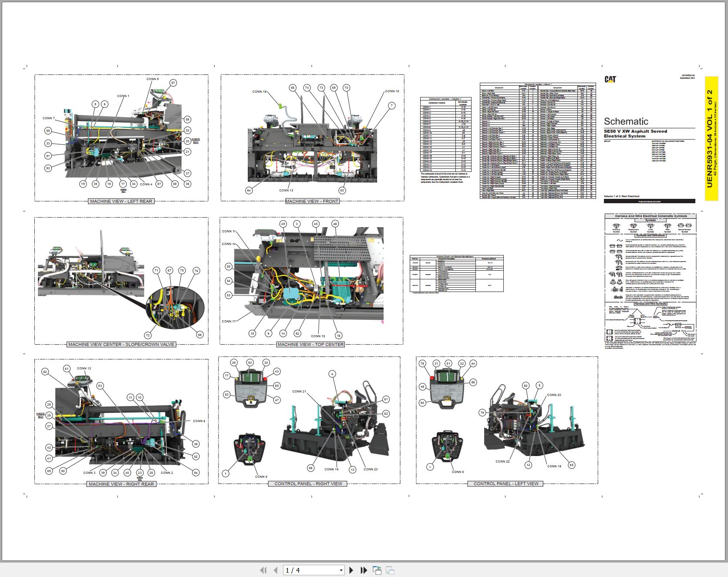This screenshot has height=577, width=728.
Task: Click the Machine View - Front label
Action: 312,201
